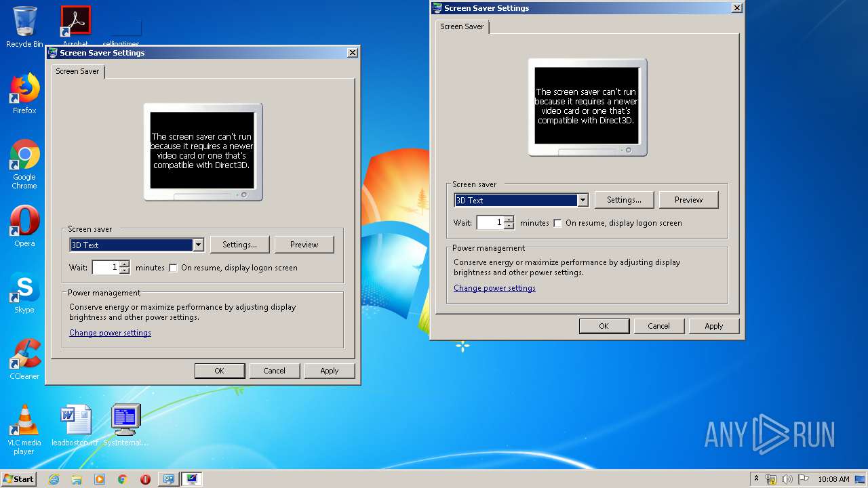Viewport: 868px width, 488px height.
Task: Open Settings... in the left window
Action: pos(239,245)
